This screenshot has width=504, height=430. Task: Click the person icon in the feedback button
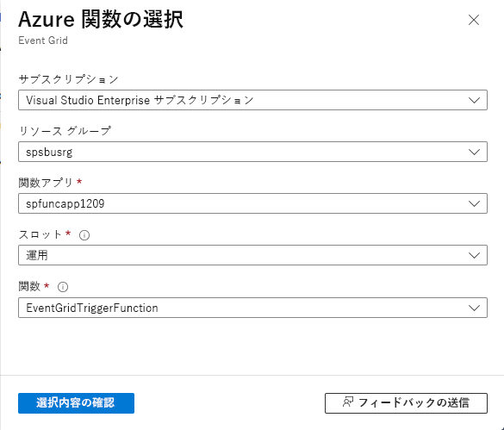[348, 402]
